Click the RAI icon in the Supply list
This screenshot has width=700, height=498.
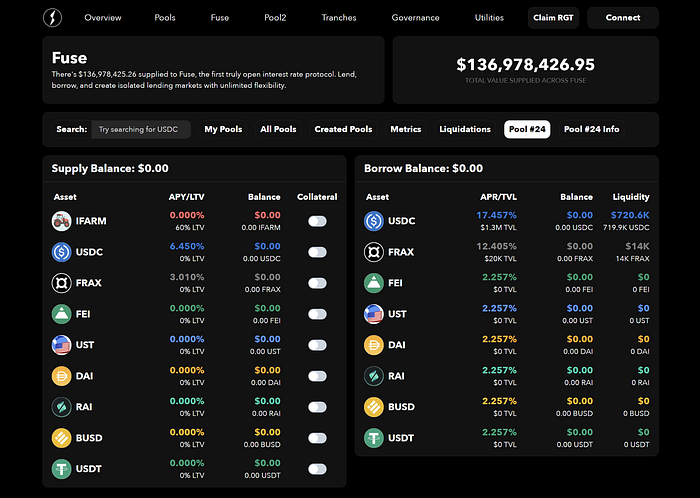(x=61, y=407)
